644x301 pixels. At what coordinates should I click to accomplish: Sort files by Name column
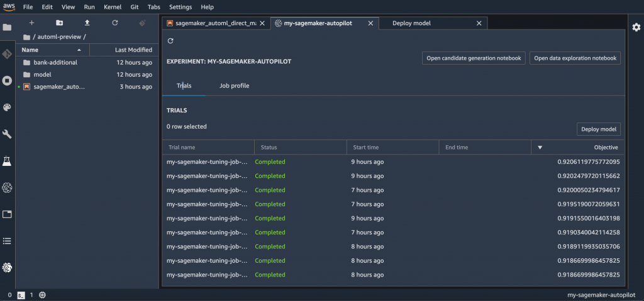(x=52, y=50)
